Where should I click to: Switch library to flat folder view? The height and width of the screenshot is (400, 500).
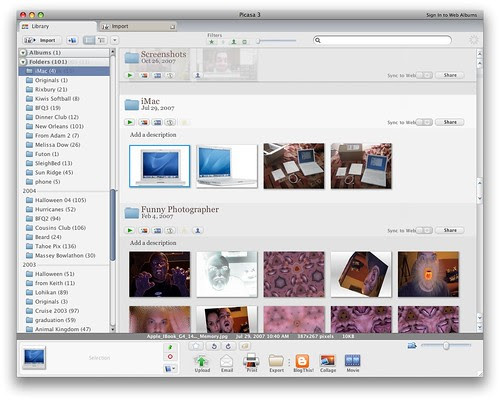(x=89, y=40)
